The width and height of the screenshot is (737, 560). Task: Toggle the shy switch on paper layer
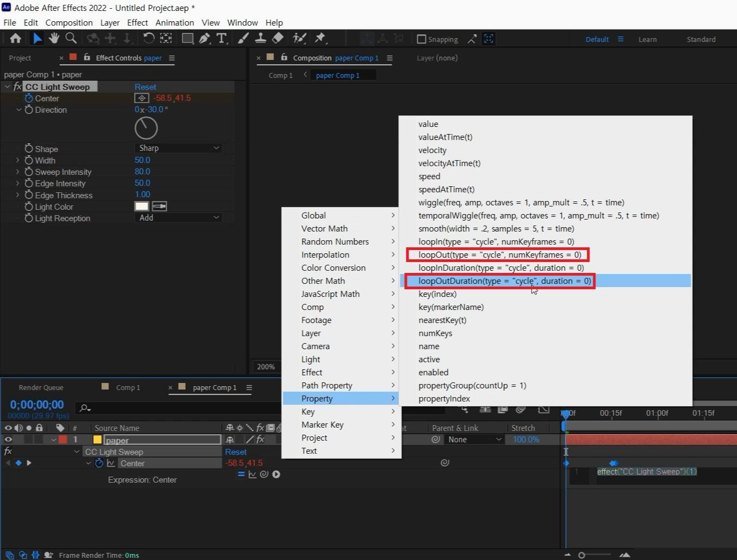click(x=230, y=439)
